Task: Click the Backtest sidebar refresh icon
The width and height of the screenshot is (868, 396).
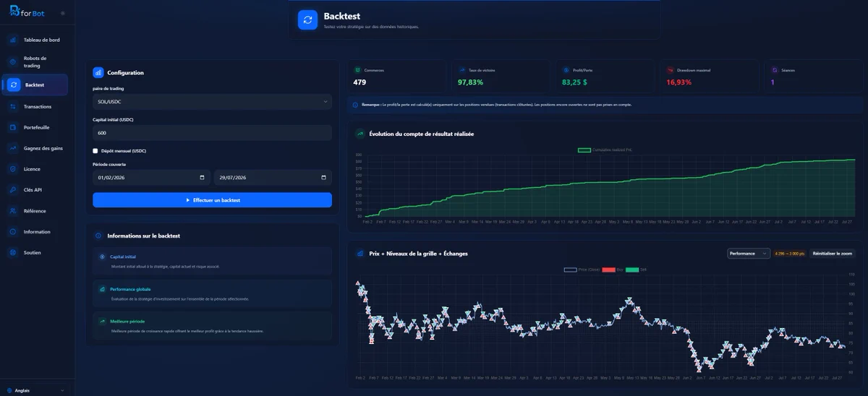Action: 14,85
